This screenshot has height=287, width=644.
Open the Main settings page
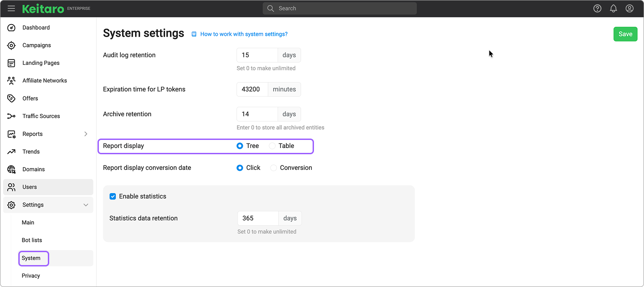click(x=28, y=223)
